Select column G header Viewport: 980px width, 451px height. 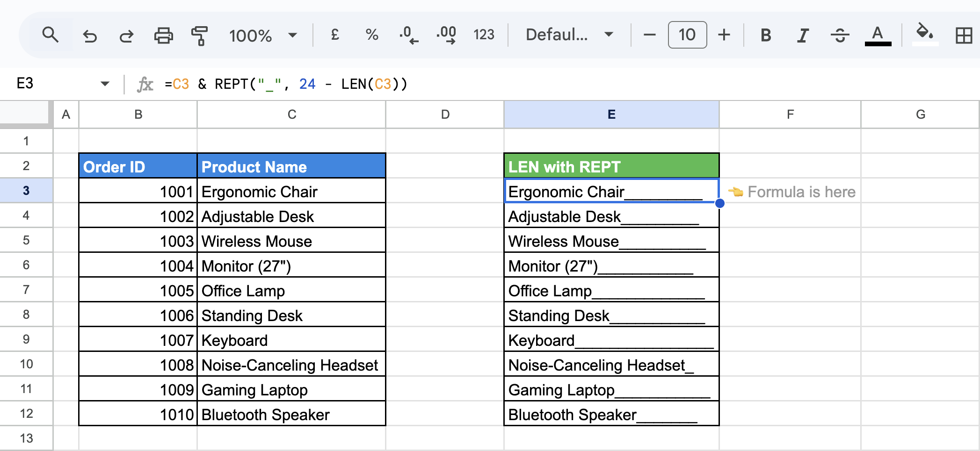coord(920,115)
